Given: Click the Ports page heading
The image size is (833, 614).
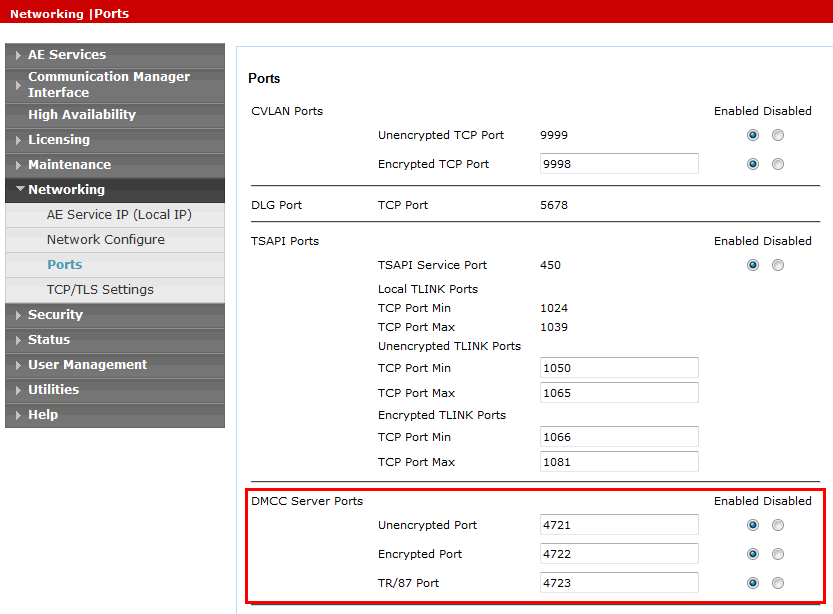Looking at the screenshot, I should click(x=264, y=79).
